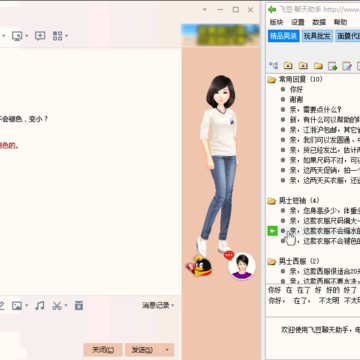Click the female QQ show avatar figure

click(x=220, y=165)
